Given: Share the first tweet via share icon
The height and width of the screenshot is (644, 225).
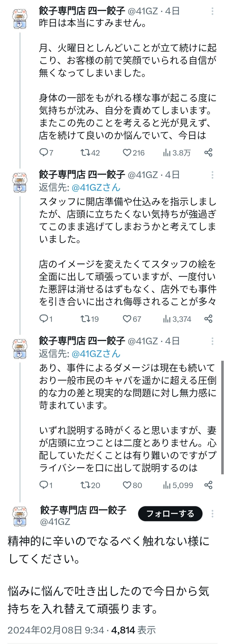Looking at the screenshot, I should point(208,152).
